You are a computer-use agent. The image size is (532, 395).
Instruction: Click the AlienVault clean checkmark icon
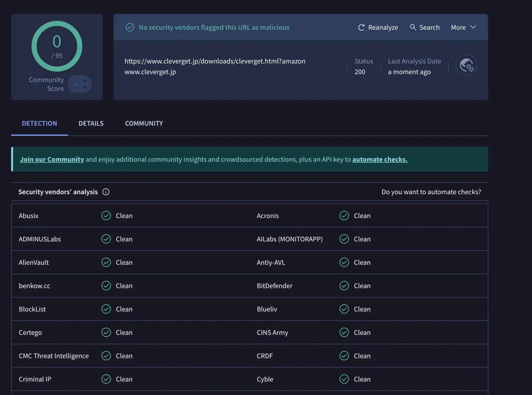click(106, 263)
